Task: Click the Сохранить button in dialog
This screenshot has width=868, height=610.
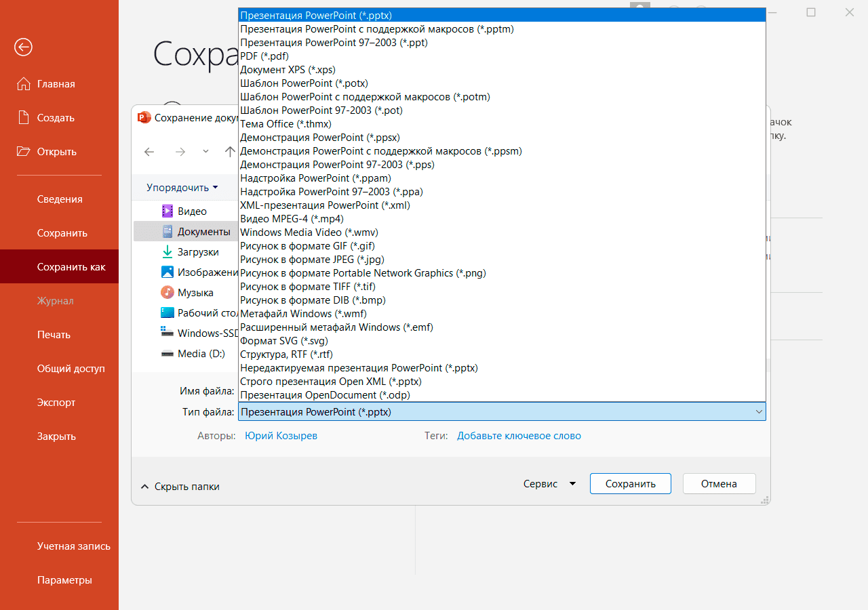Action: tap(631, 484)
